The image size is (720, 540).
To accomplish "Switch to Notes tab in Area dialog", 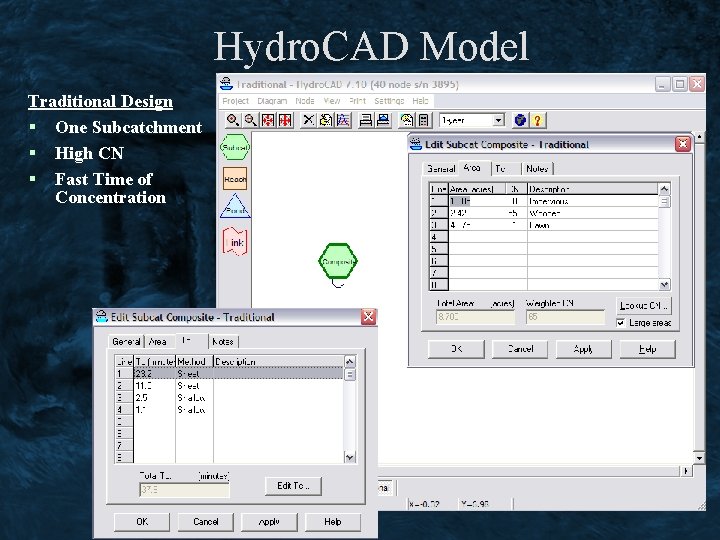I will point(537,169).
